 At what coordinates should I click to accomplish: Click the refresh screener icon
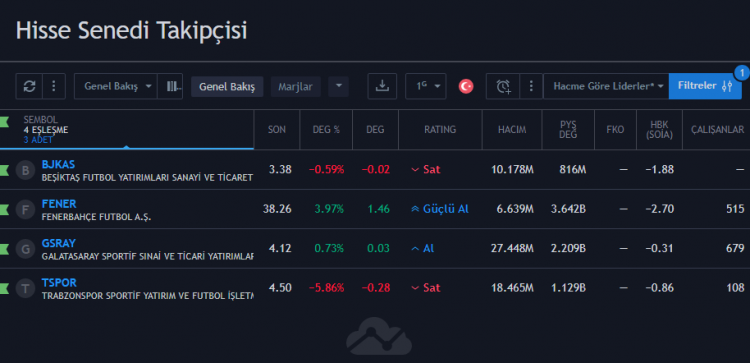tap(29, 86)
